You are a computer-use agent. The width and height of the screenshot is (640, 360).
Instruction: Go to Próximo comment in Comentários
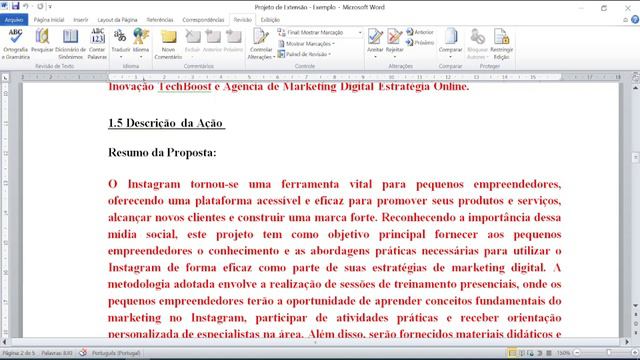click(x=233, y=41)
